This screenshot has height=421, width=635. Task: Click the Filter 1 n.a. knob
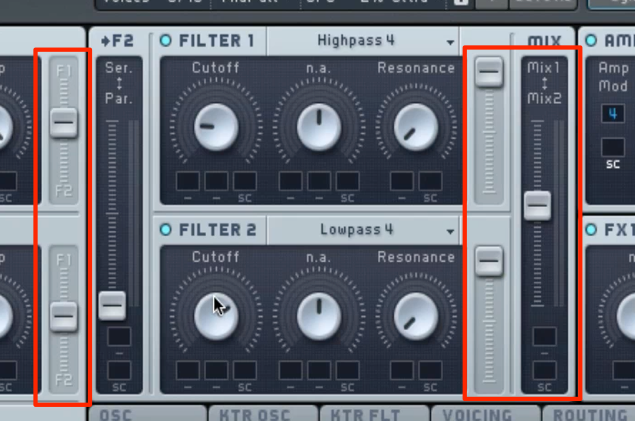(319, 127)
